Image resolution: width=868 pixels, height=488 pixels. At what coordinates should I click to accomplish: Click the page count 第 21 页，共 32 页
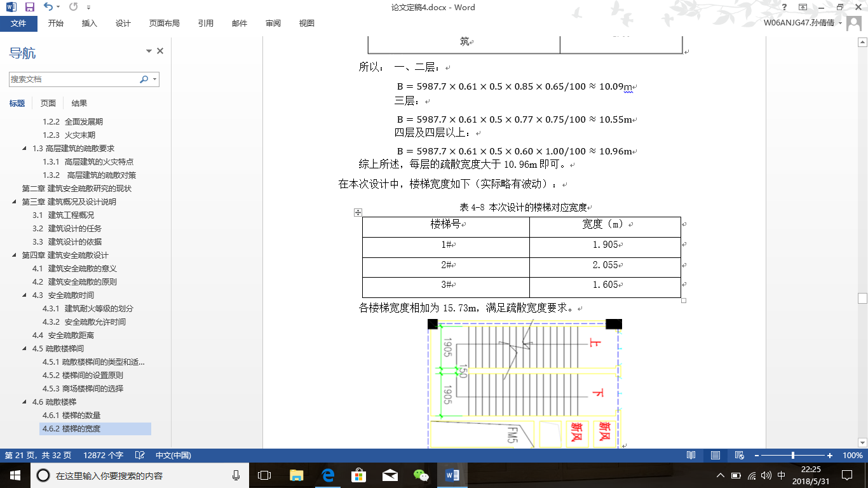pos(38,456)
